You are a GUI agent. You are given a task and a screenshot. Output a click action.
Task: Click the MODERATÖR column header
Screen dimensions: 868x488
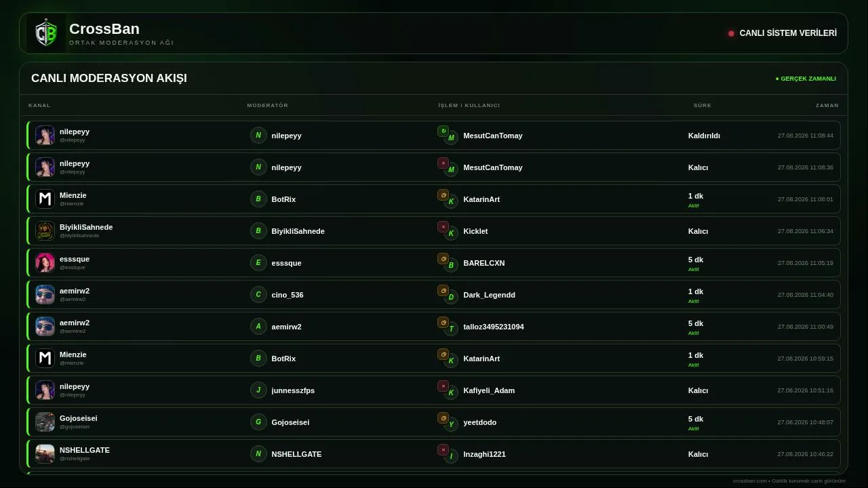[268, 106]
